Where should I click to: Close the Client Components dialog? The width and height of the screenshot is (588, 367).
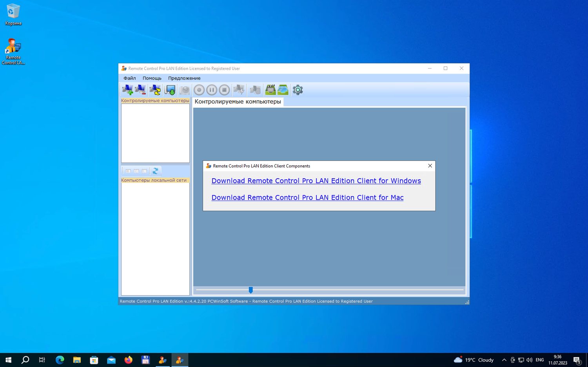point(430,166)
